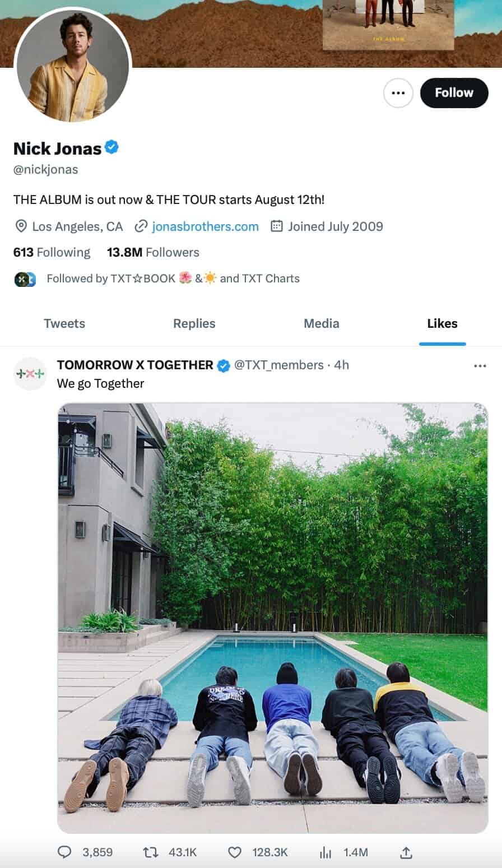The image size is (502, 868).
Task: Open Nick Jonas profile picture
Action: click(73, 66)
